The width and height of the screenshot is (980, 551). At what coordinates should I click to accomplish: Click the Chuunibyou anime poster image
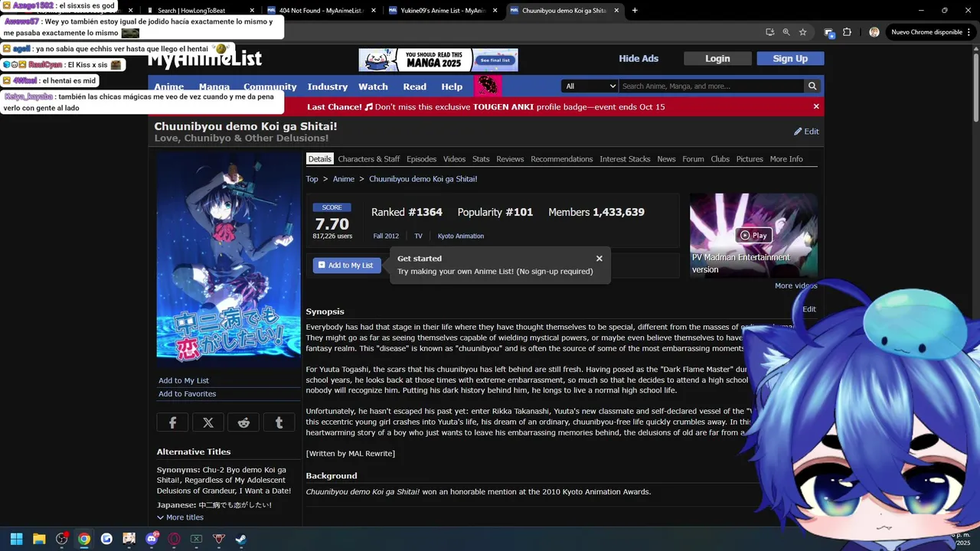228,257
